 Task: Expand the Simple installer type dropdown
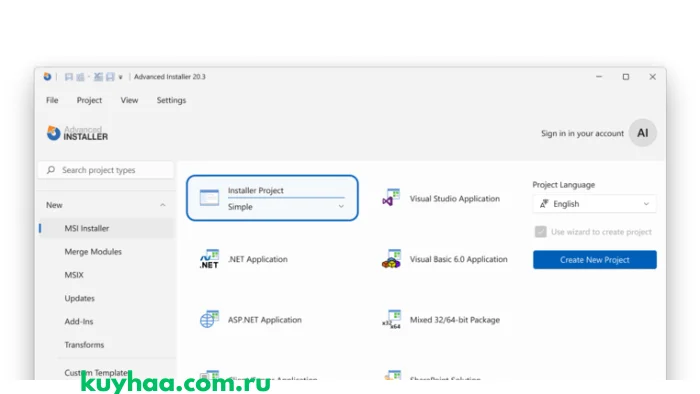286,207
